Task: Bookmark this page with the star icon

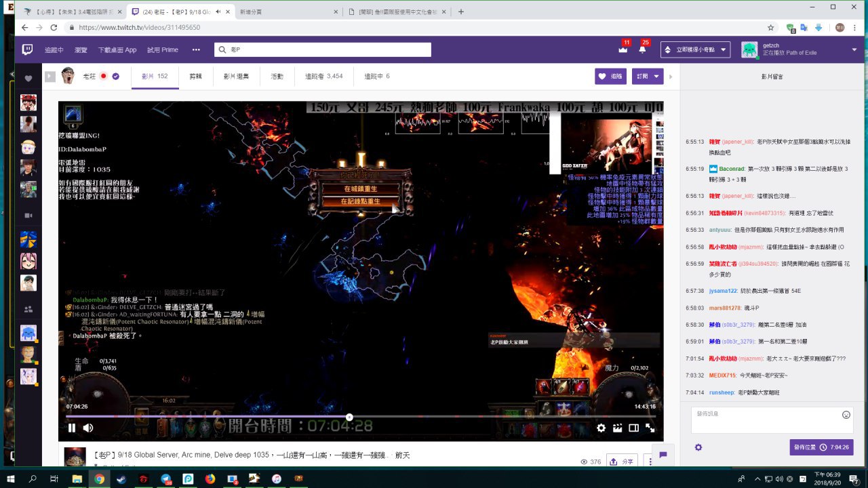Action: click(x=771, y=28)
